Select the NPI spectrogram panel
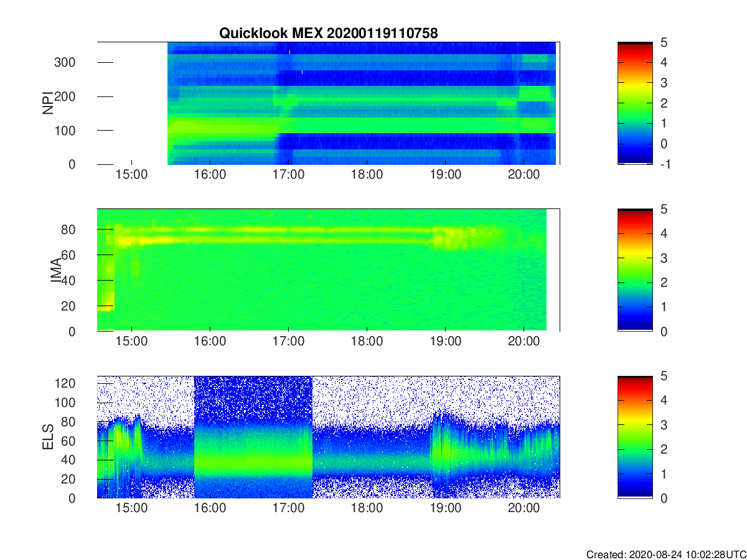747x560 pixels. tap(329, 103)
